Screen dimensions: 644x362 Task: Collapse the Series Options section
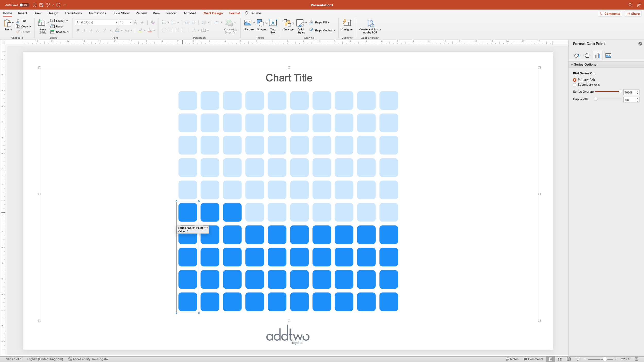point(572,65)
